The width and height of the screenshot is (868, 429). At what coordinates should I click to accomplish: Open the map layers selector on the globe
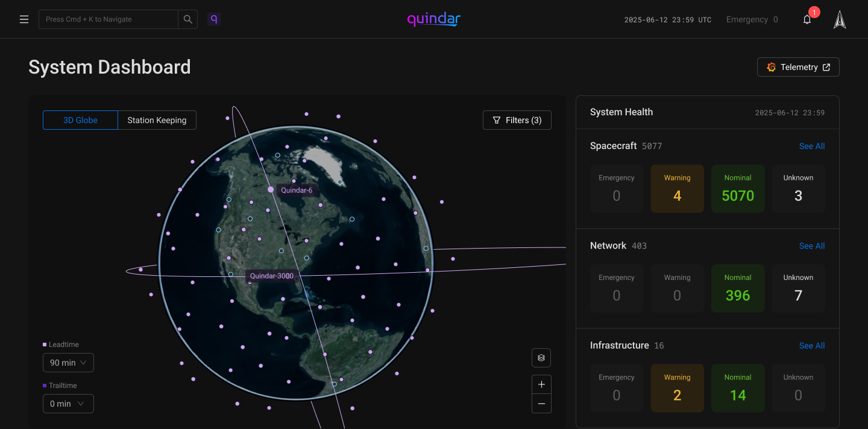coord(541,357)
